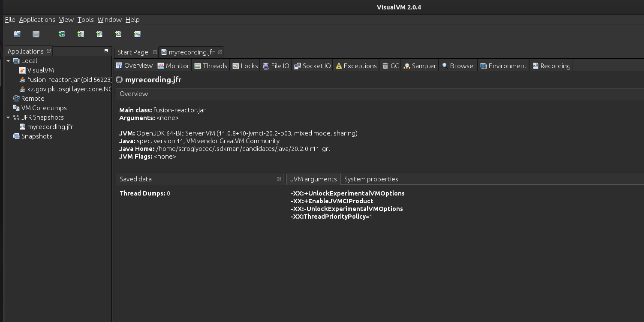Open the Environment tab
644x322 pixels.
tap(503, 66)
